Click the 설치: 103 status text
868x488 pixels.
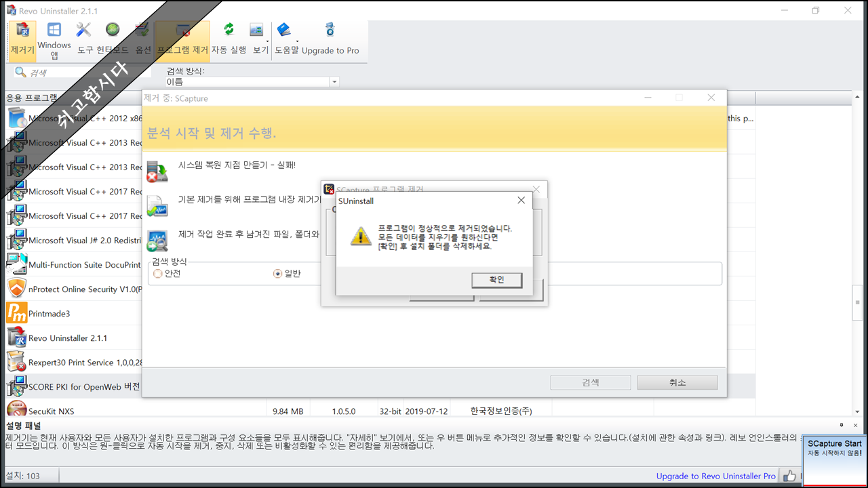point(23,476)
